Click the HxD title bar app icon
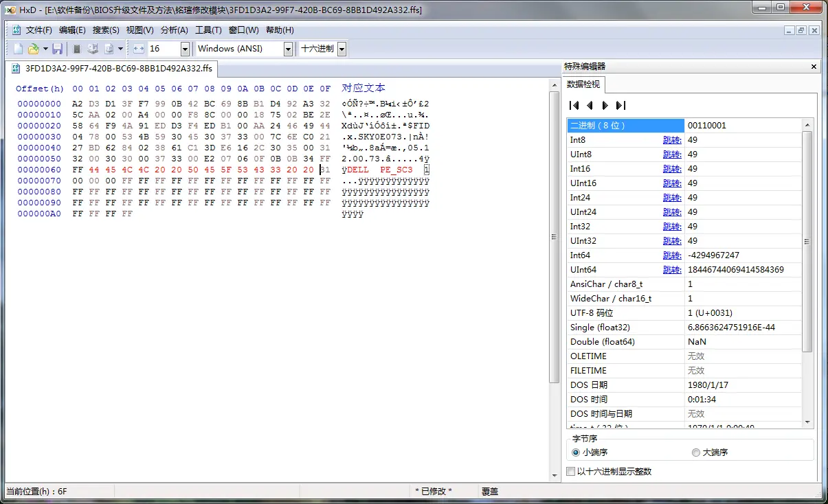The width and height of the screenshot is (828, 504). (10, 9)
